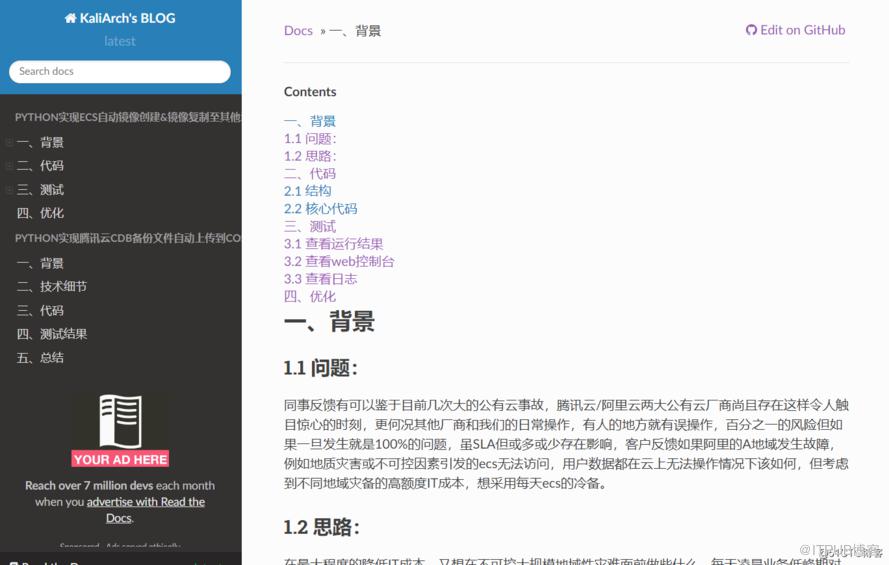Open 三、代码 under the CDB backup section
Viewport: 889px width, 565px height.
[40, 310]
